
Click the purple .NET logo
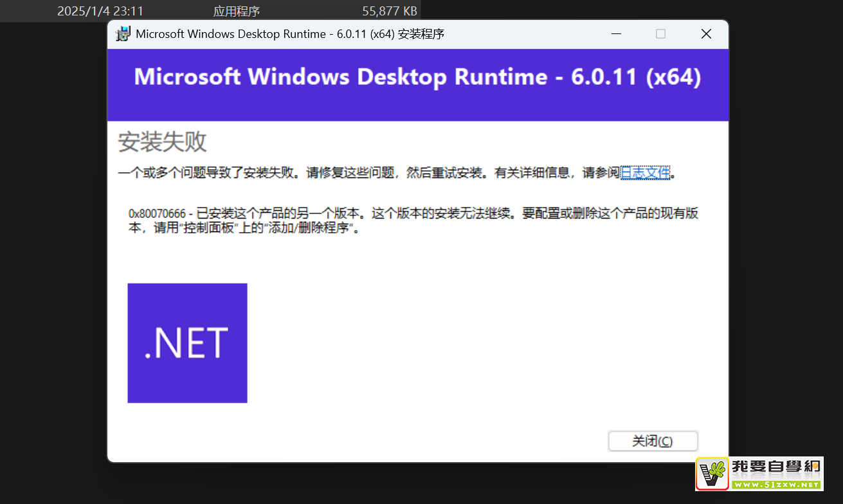click(x=187, y=343)
